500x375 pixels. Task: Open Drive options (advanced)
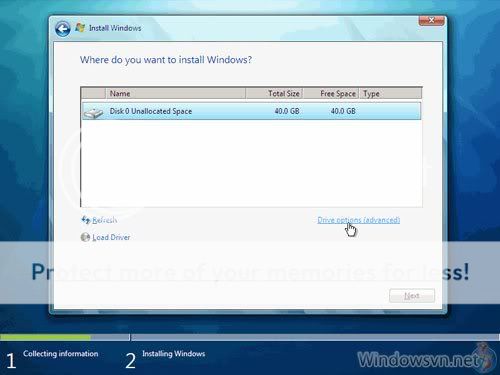(359, 220)
